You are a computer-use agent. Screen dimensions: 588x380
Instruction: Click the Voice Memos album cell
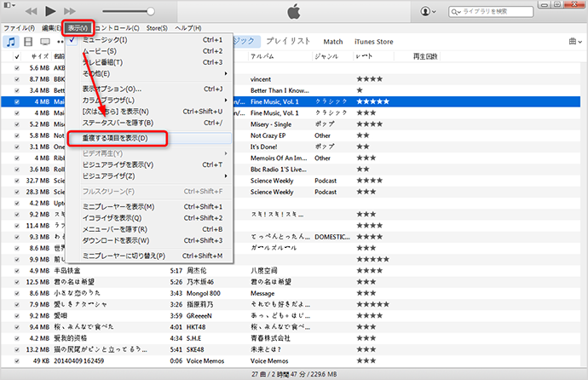(x=269, y=361)
